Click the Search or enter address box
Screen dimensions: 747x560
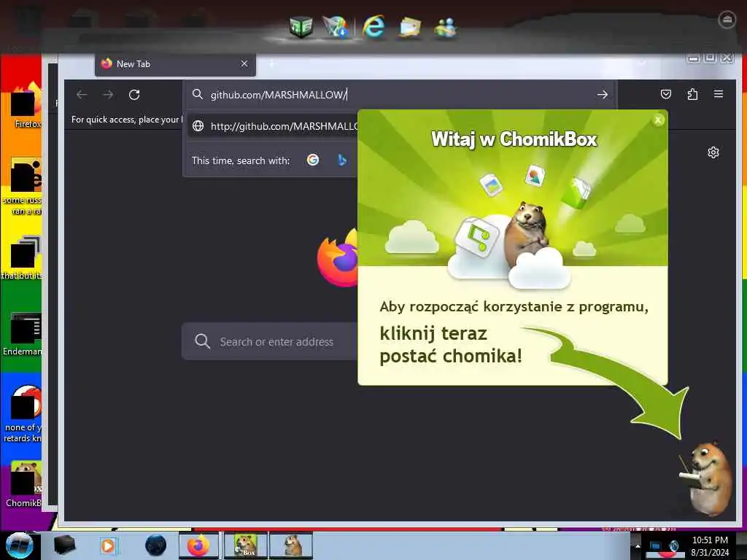[270, 341]
